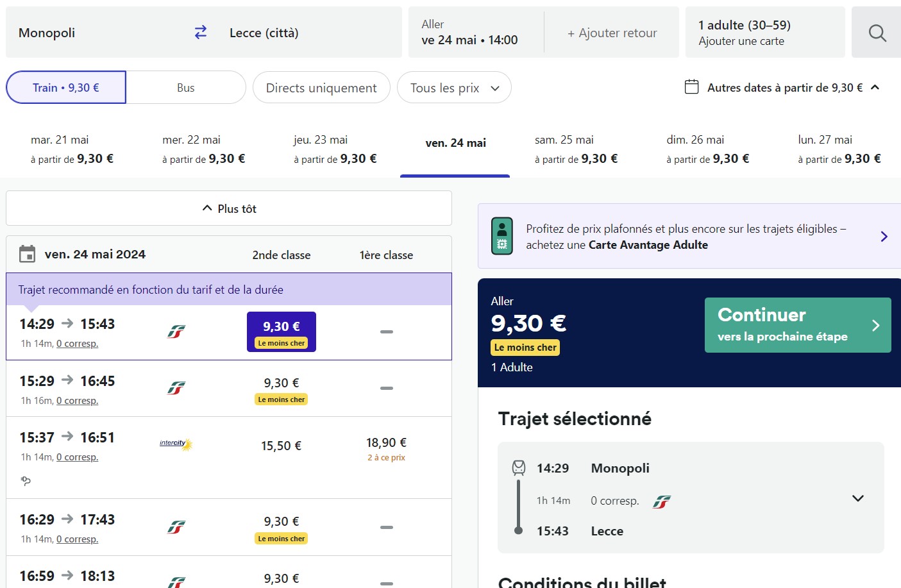This screenshot has width=901, height=588.
Task: Click the swap stations arrows icon
Action: click(201, 33)
